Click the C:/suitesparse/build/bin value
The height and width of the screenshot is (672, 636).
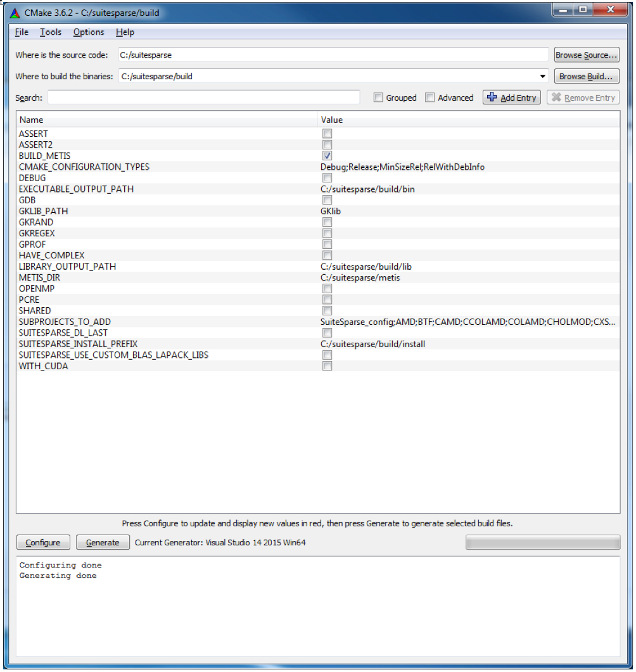point(368,189)
